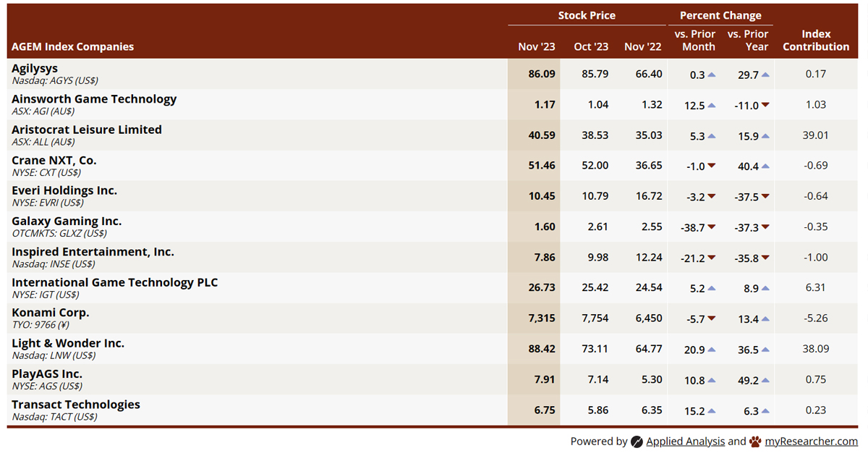Click IGT prior-year up arrow

[765, 289]
